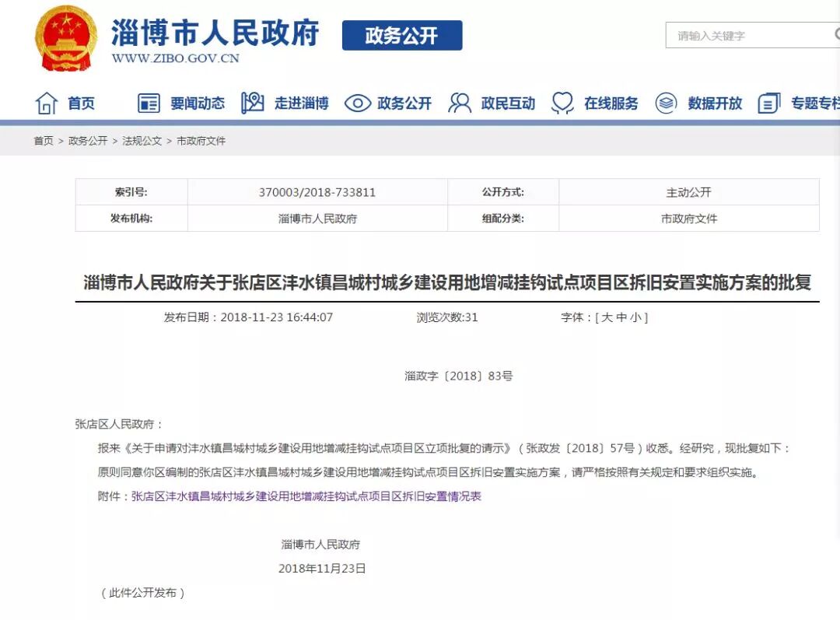
Task: Click the publish date 2018-11-23 16:44:07
Action: 276,317
